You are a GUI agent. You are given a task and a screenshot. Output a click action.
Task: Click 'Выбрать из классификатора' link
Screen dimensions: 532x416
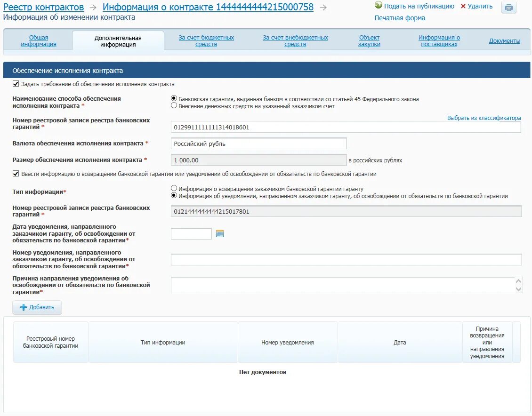tap(484, 118)
